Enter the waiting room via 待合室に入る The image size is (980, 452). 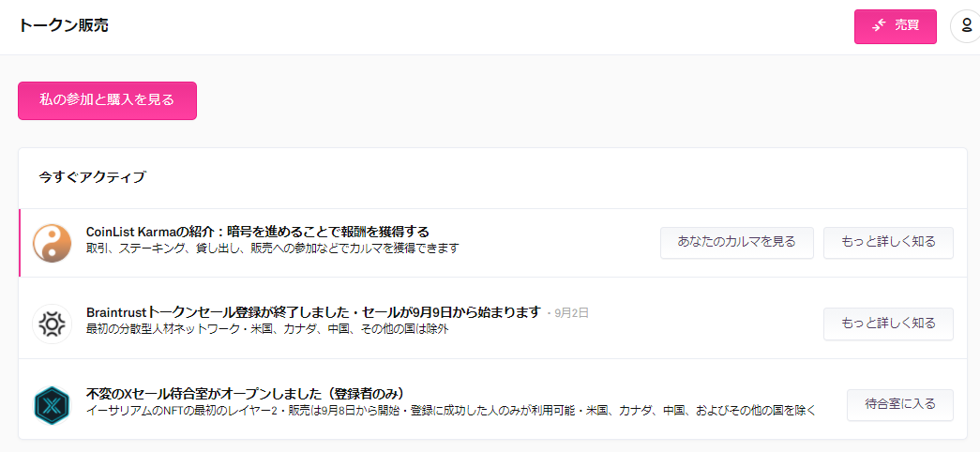900,404
